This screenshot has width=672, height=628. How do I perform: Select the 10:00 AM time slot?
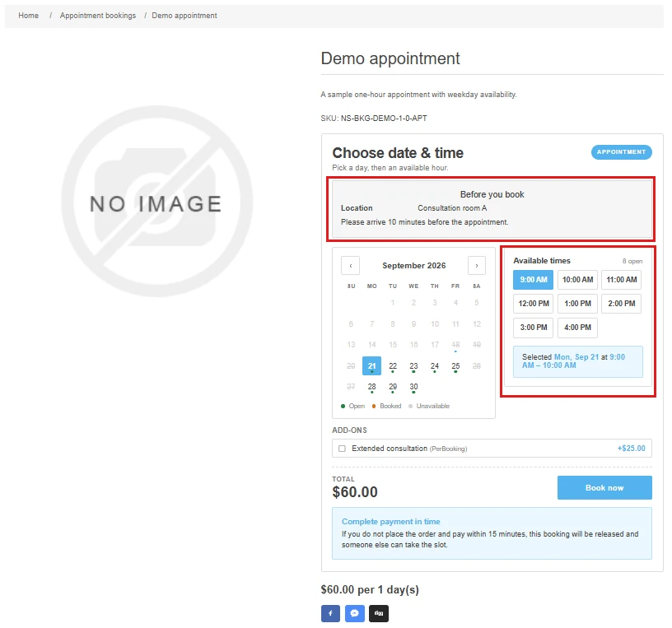(x=577, y=280)
